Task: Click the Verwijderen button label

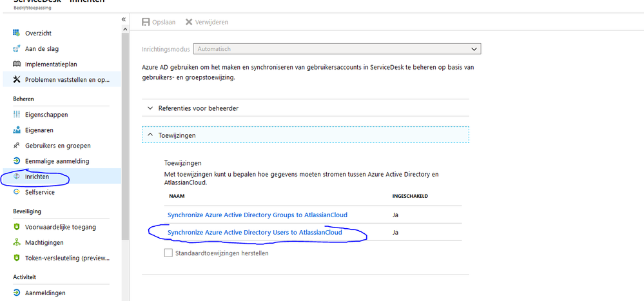Action: click(212, 22)
